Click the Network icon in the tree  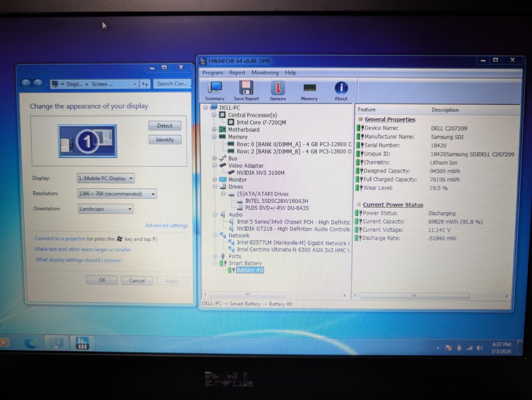[223, 235]
